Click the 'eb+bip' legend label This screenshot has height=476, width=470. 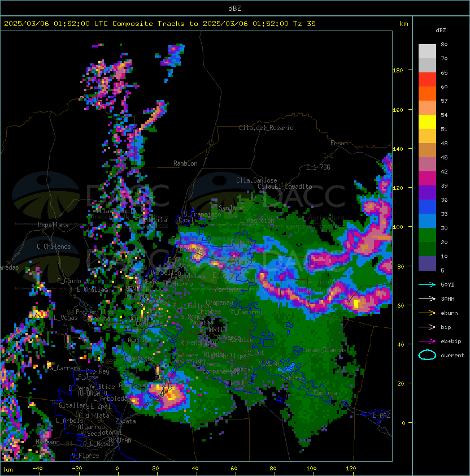451,341
